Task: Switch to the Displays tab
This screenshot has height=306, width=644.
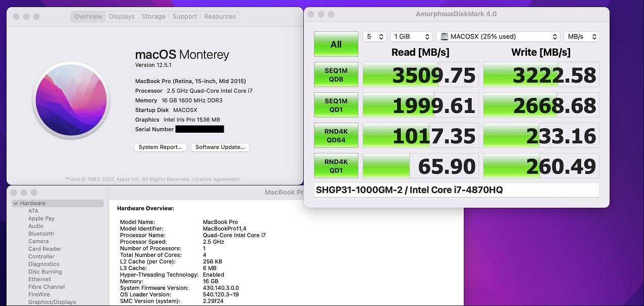Action: [122, 17]
